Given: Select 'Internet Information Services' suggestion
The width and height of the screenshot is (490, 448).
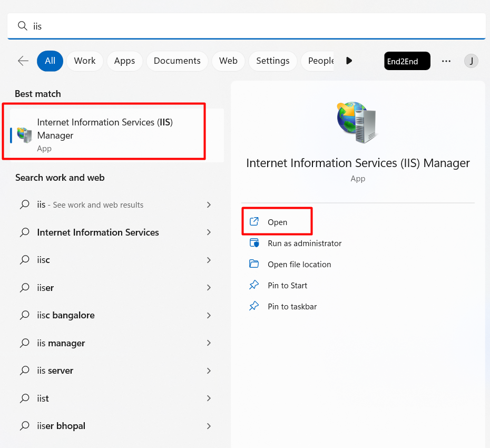Looking at the screenshot, I should pyautogui.click(x=117, y=232).
